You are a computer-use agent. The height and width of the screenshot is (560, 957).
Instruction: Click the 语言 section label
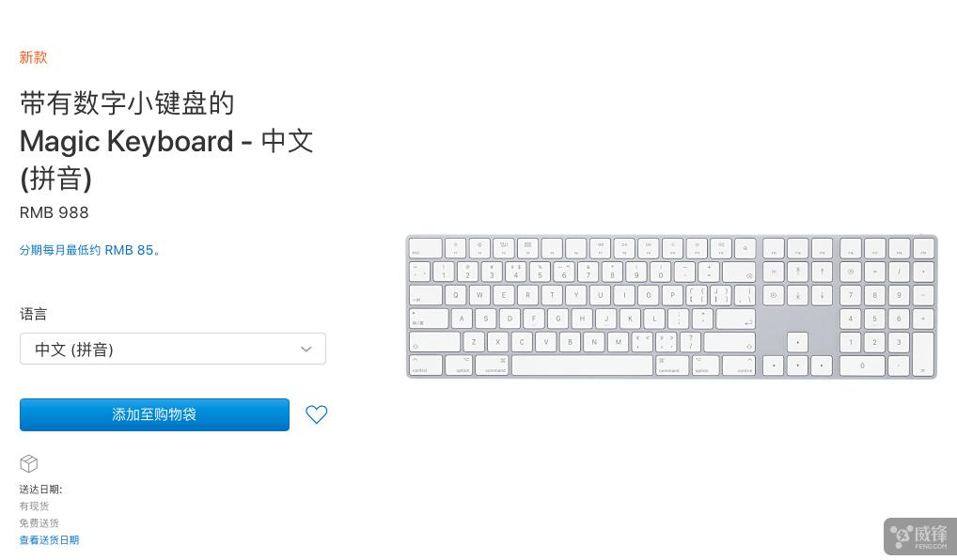click(33, 314)
